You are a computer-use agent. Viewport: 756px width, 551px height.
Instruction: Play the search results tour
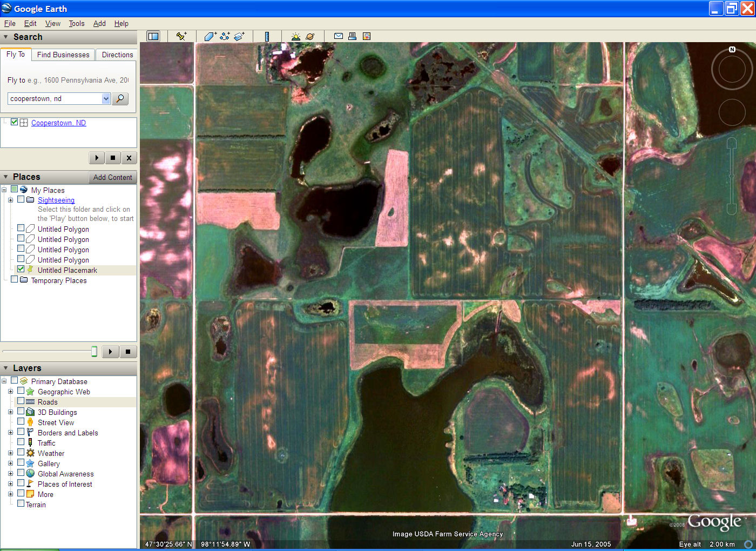(x=97, y=158)
